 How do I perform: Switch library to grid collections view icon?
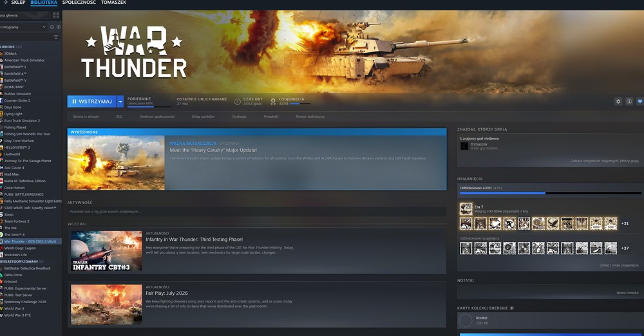tap(56, 15)
